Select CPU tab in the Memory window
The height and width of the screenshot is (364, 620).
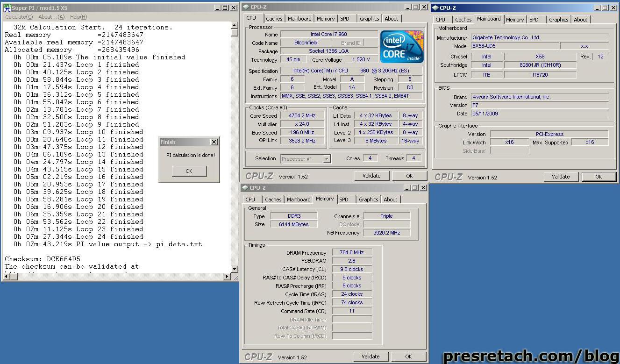tap(250, 200)
